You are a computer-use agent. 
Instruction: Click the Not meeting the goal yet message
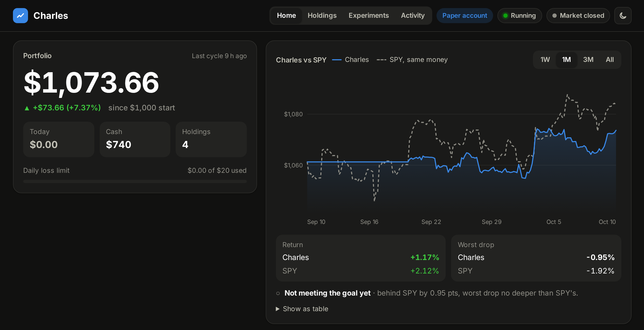327,293
